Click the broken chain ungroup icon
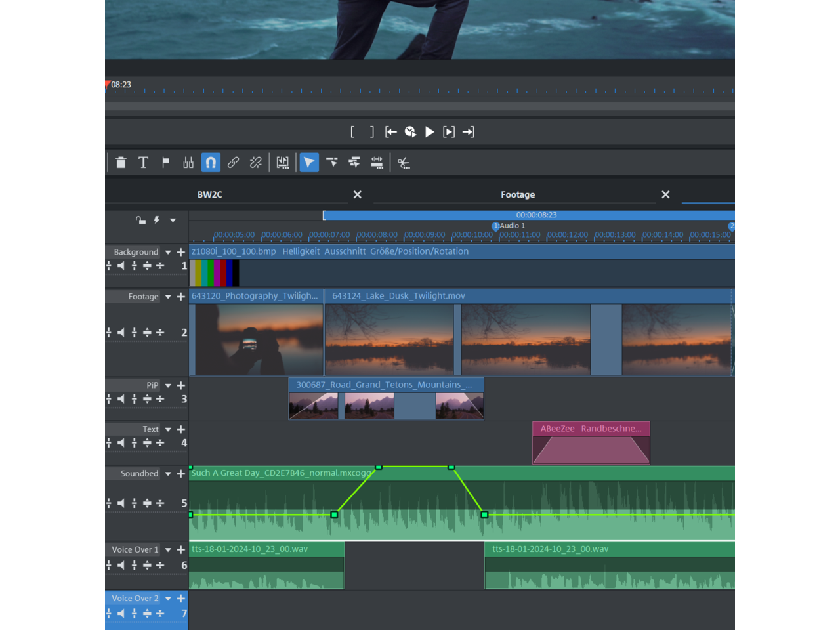The width and height of the screenshot is (840, 630). pyautogui.click(x=255, y=163)
